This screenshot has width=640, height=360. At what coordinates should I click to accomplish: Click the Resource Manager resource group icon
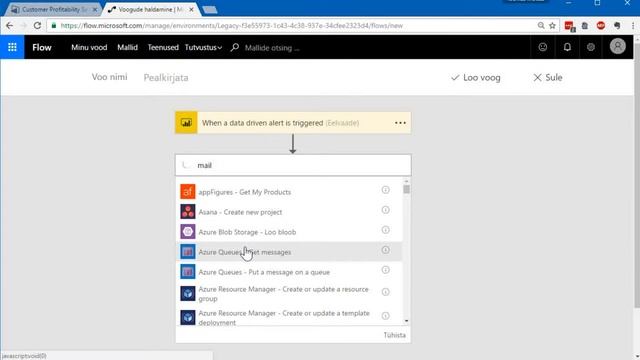click(x=188, y=293)
